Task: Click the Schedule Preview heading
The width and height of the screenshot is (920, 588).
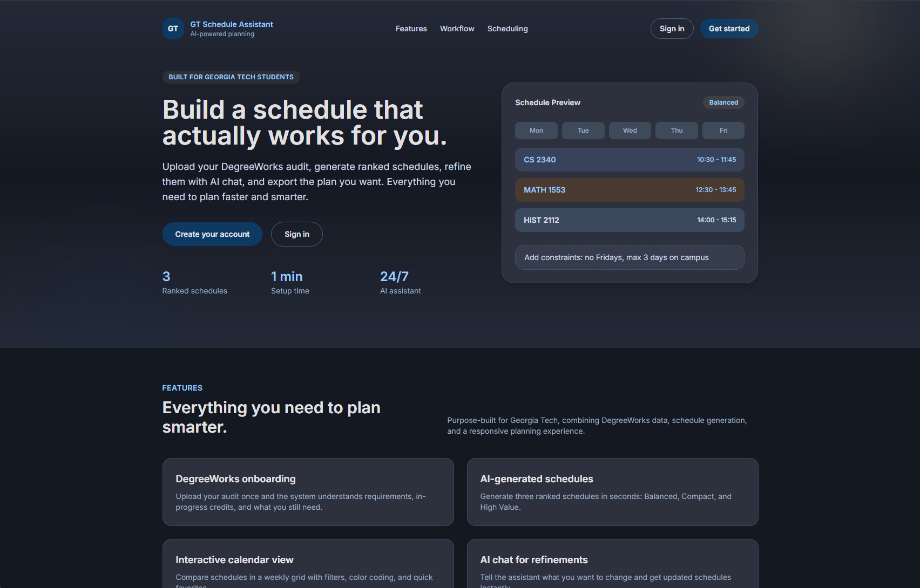Action: [x=547, y=102]
